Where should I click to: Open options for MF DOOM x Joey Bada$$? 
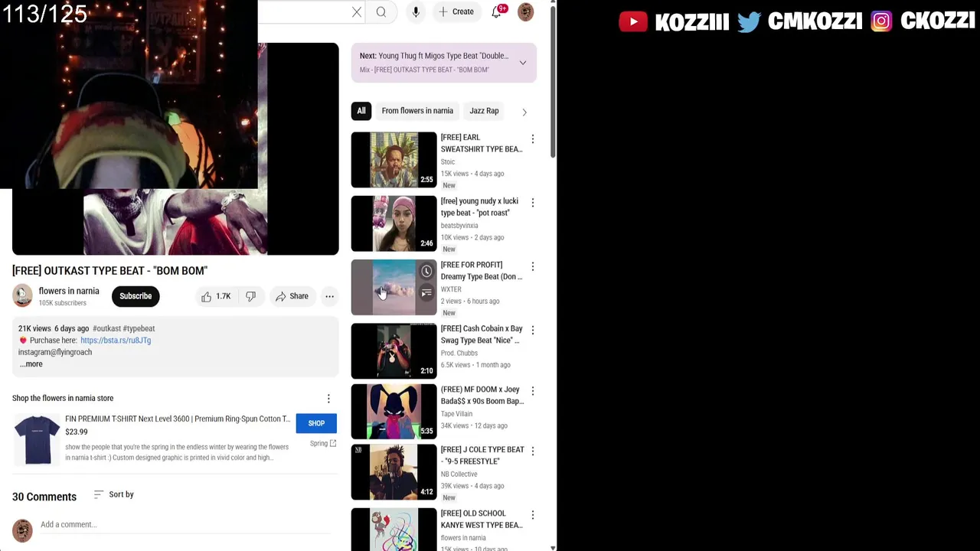[x=533, y=391]
